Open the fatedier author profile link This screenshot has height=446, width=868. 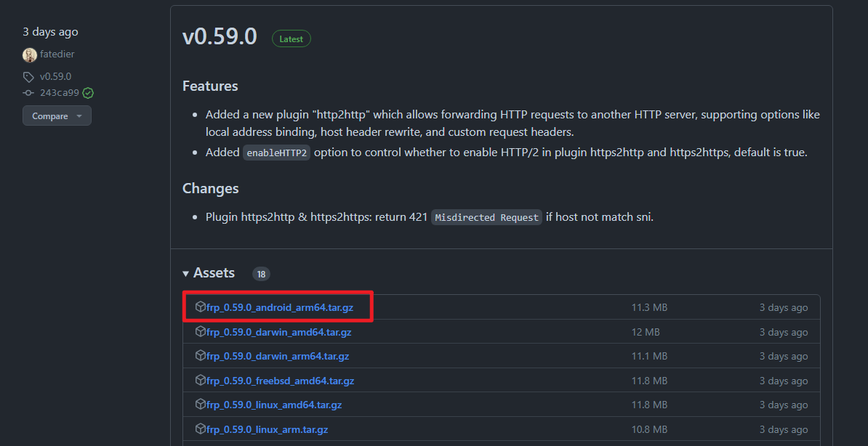point(57,54)
